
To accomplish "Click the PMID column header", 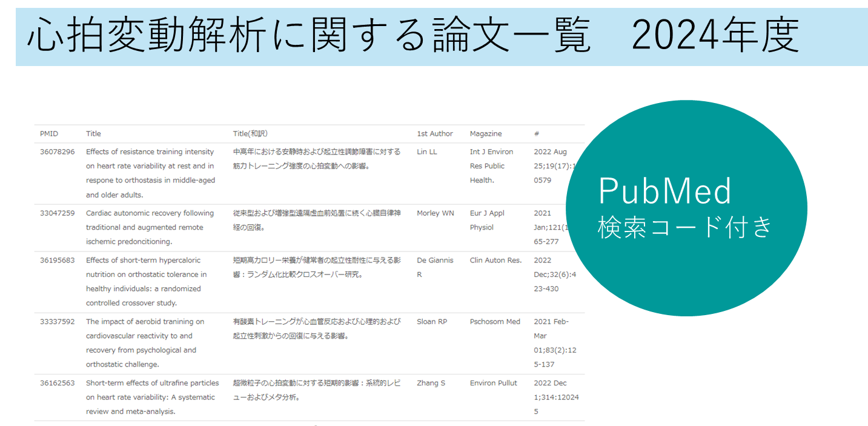I will click(x=48, y=133).
